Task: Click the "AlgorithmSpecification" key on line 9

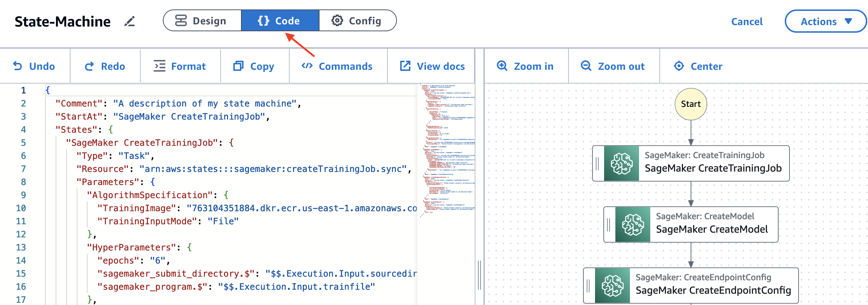Action: [150, 195]
